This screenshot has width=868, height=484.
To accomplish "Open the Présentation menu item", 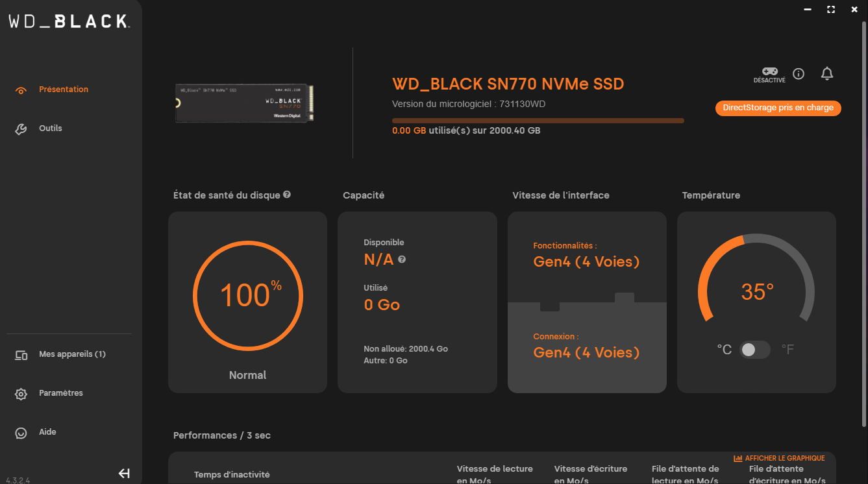I will tap(63, 90).
